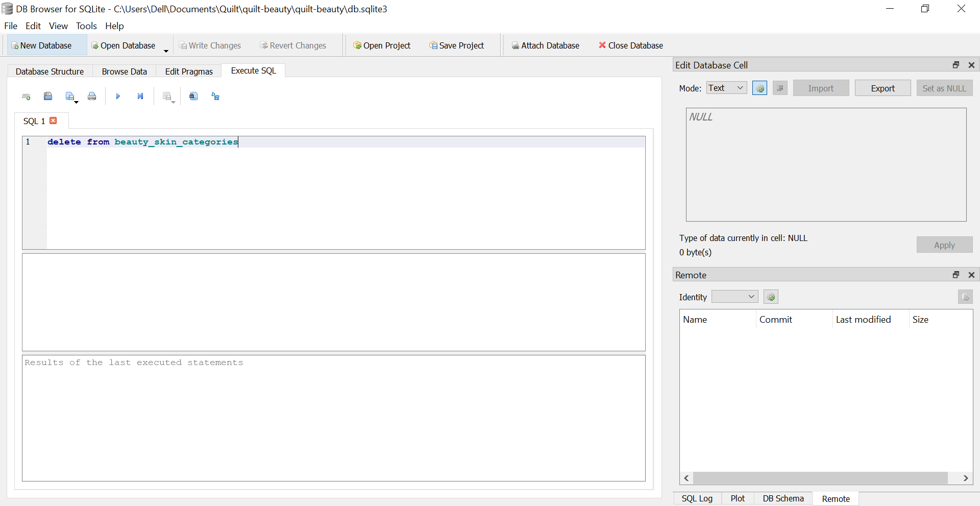Image resolution: width=980 pixels, height=506 pixels.
Task: Open the Mode dropdown set to Text
Action: [x=727, y=88]
